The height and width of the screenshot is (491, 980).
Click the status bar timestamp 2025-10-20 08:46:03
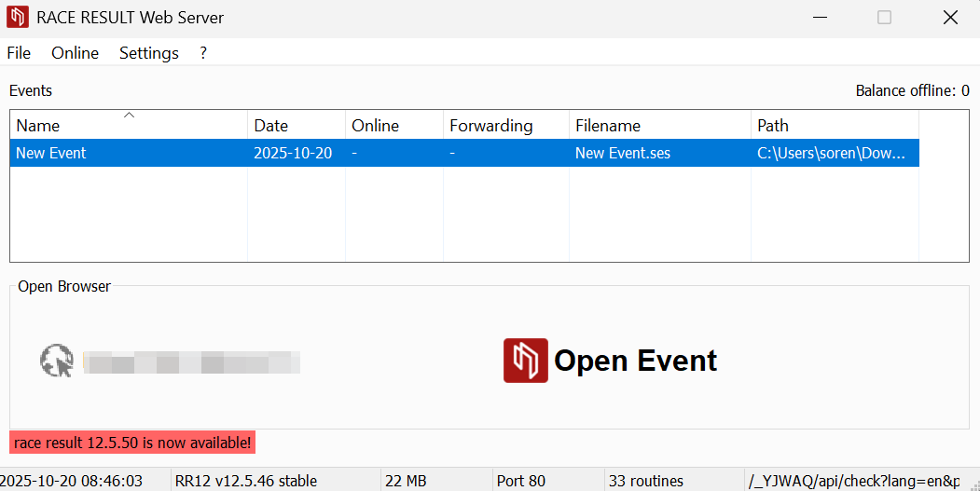(x=71, y=481)
